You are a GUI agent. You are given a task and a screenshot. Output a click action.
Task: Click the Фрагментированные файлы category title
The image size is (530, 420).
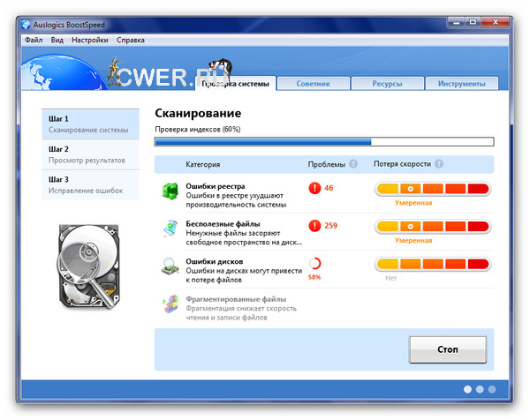[x=236, y=299]
